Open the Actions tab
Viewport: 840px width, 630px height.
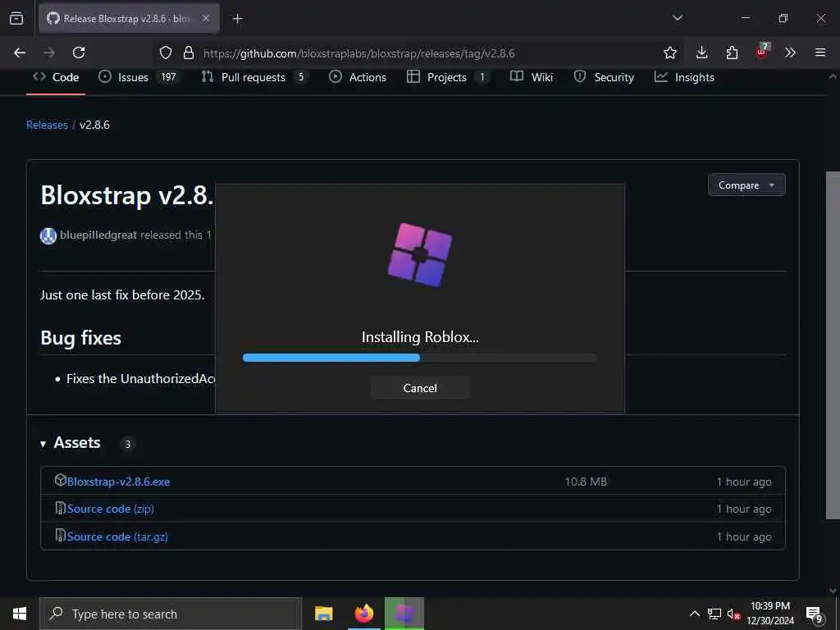click(x=358, y=77)
